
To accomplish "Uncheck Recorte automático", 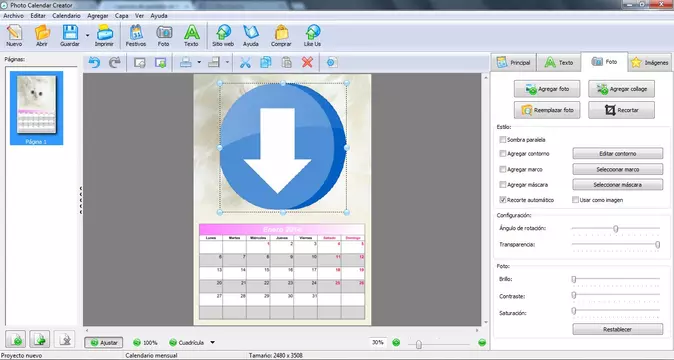I will [x=502, y=200].
